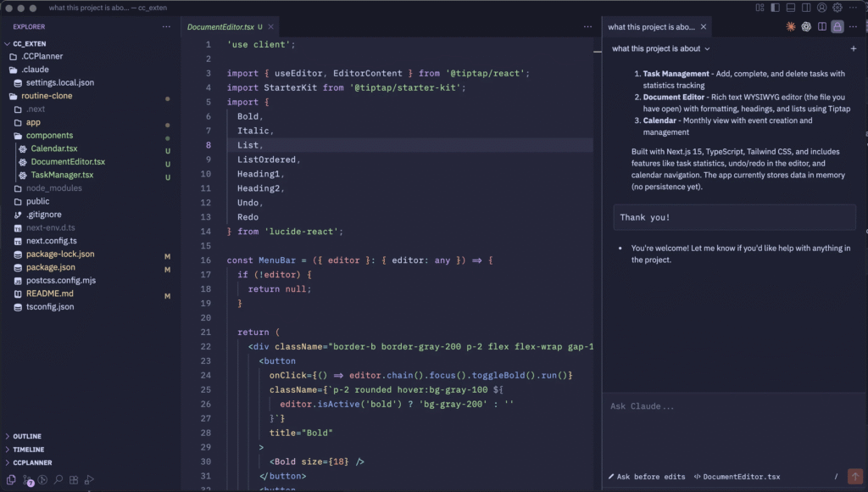
Task: Open TaskManager.tsx in the explorer
Action: click(62, 175)
